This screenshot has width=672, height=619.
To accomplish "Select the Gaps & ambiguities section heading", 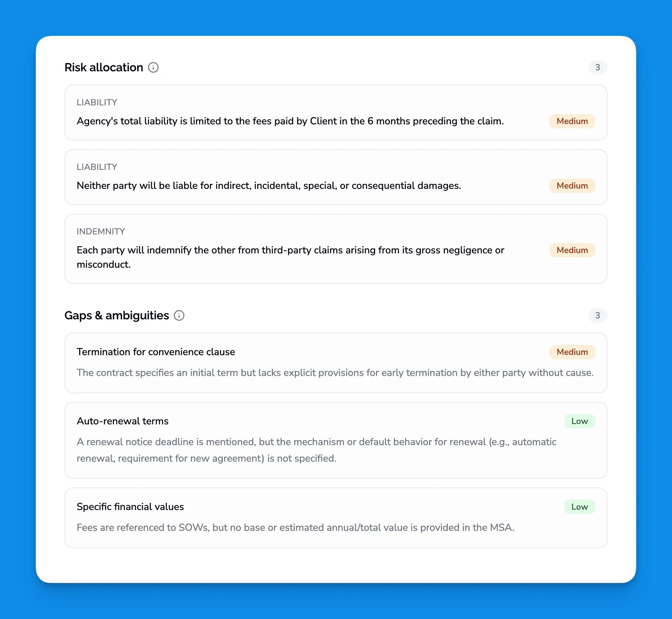I will 116,315.
